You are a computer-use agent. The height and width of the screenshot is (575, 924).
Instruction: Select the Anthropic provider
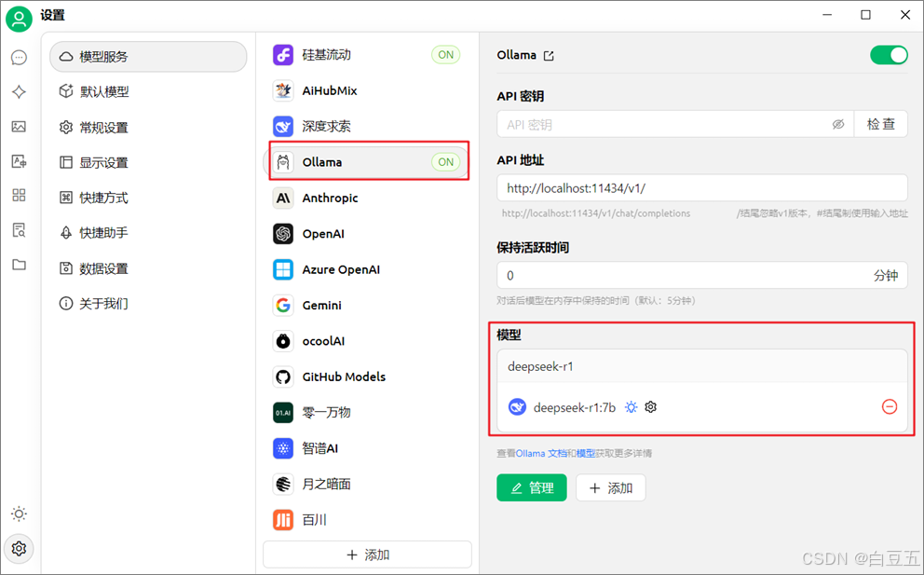[367, 199]
